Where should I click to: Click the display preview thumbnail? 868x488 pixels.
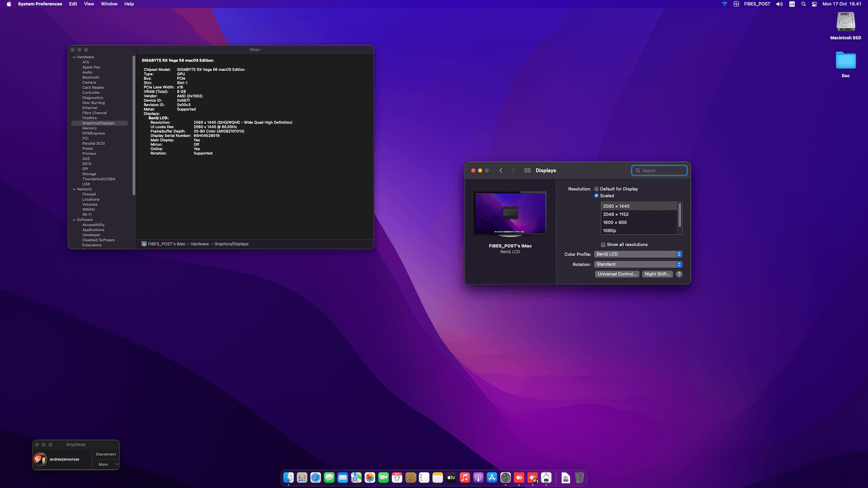(510, 214)
